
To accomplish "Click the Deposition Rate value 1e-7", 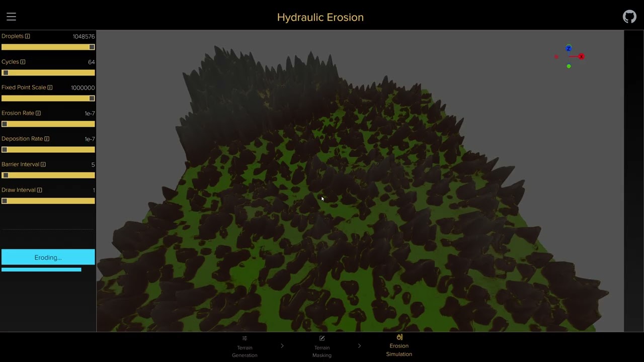I will [90, 139].
